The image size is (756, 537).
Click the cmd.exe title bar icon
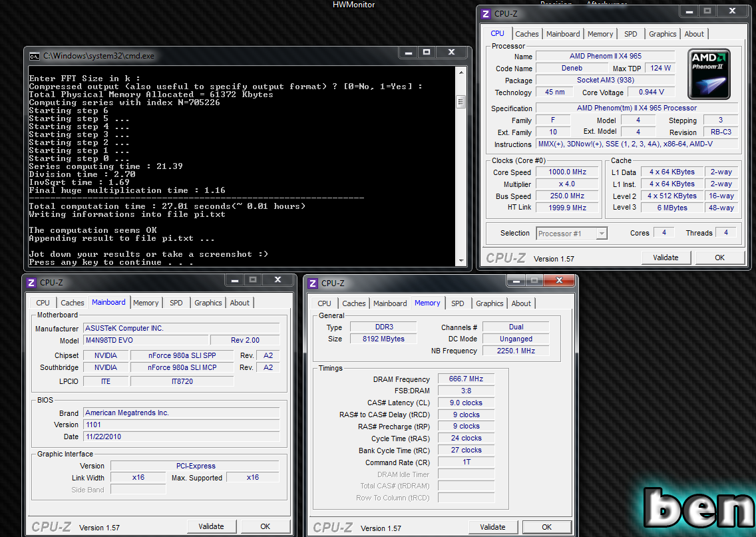point(34,56)
